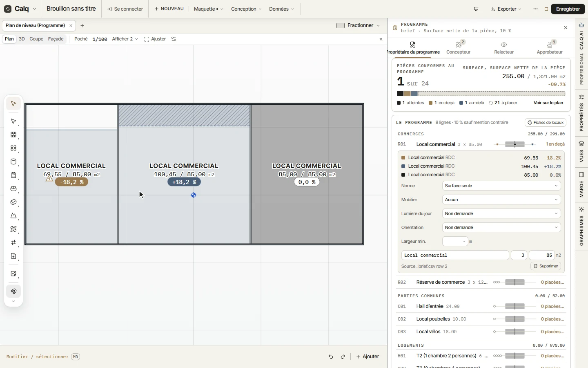Click the Supprimer button
Screen dimensions: 588x368
(x=546, y=266)
